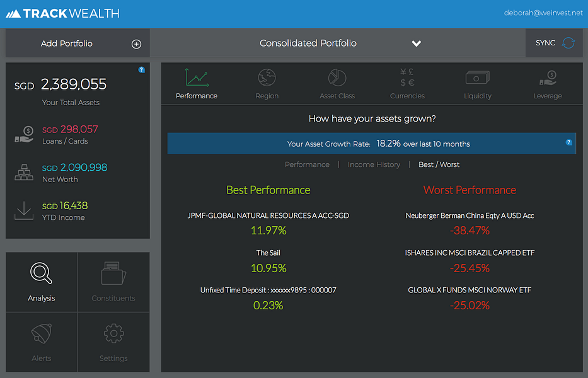Select the Performance chart icon
Image resolution: width=588 pixels, height=378 pixels.
197,77
